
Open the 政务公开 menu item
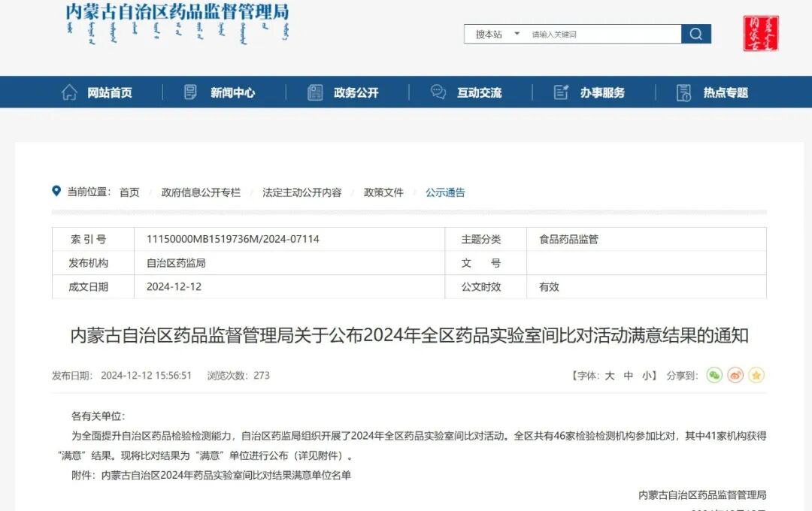point(356,92)
